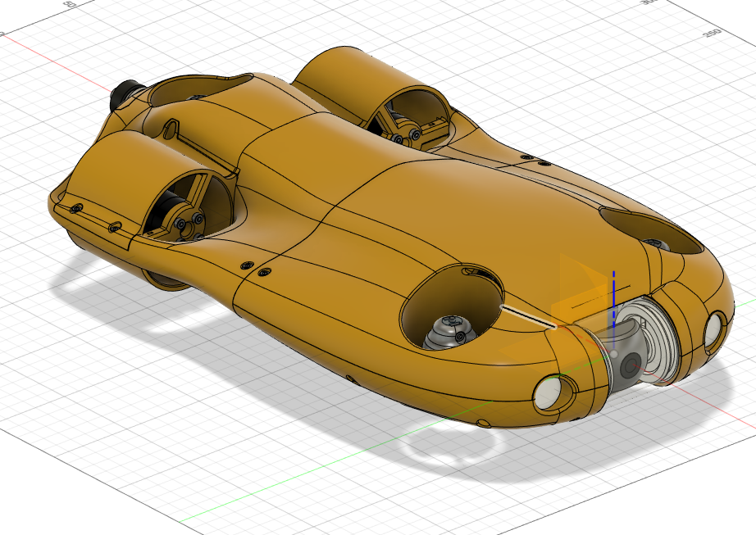Click the grid label reading 250
The width and height of the screenshot is (756, 535).
coord(711,34)
